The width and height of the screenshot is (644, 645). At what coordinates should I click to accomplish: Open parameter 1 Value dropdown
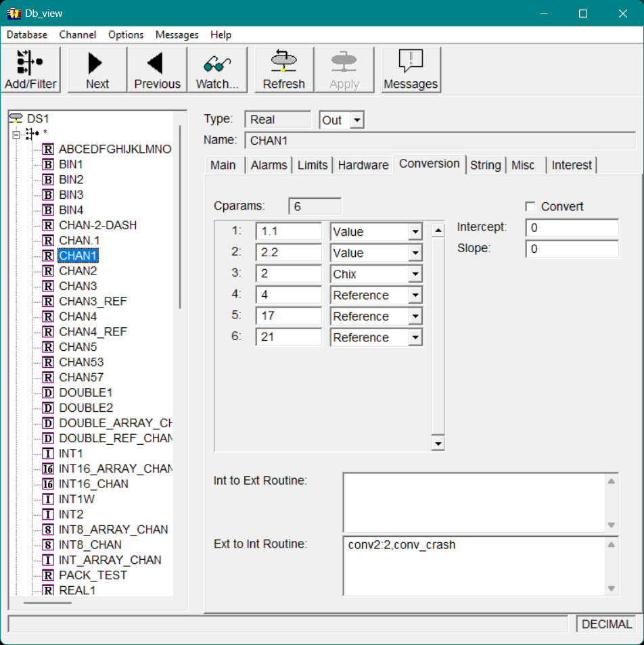pyautogui.click(x=415, y=232)
